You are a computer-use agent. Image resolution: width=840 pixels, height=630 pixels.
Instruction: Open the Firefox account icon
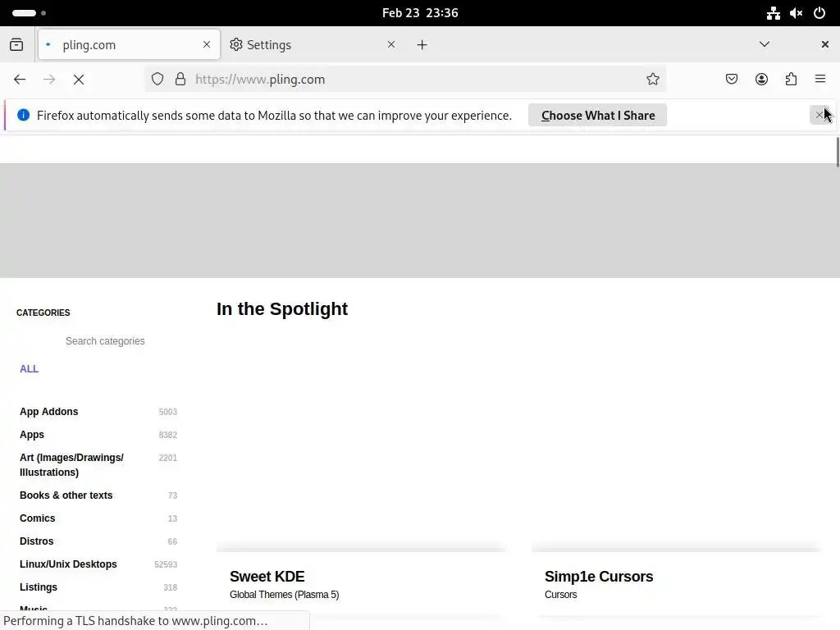(761, 80)
